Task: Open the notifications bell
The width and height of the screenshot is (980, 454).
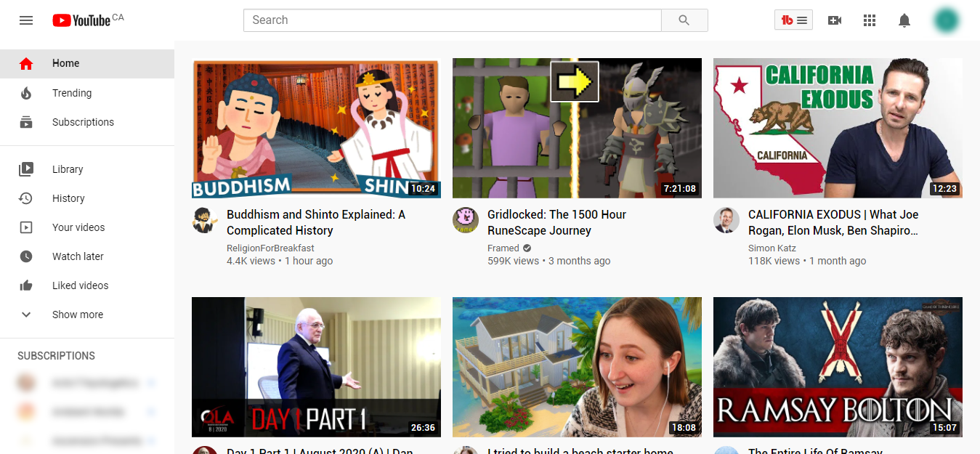Action: (x=904, y=20)
